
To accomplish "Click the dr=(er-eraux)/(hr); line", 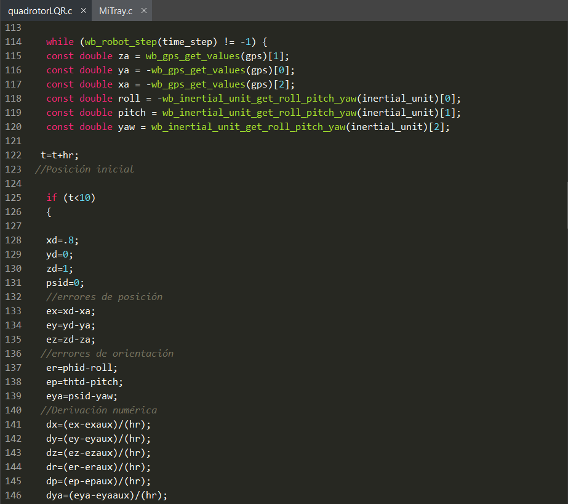I will click(x=99, y=467).
